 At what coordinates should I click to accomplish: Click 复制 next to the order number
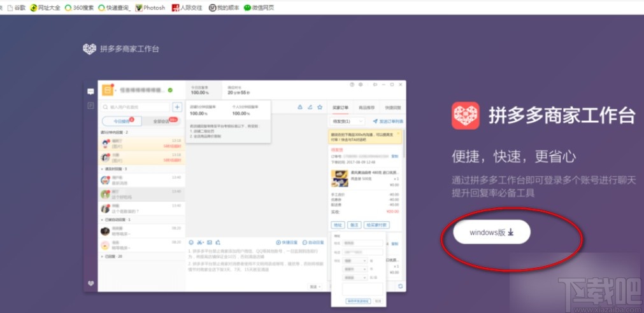[395, 156]
